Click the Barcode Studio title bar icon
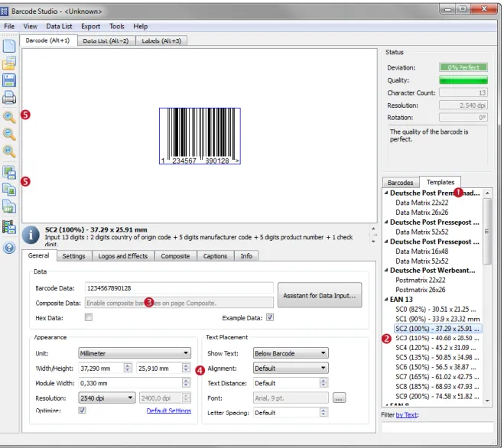 pos(4,11)
